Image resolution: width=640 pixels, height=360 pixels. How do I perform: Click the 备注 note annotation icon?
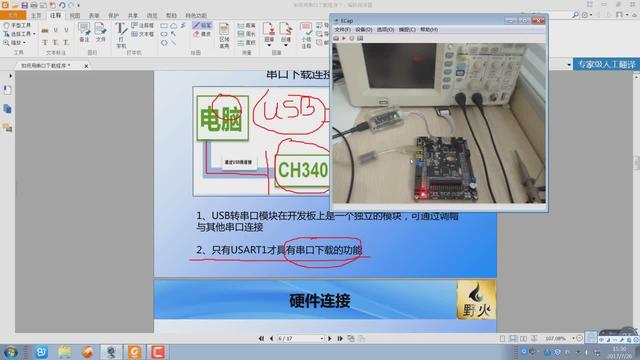(84, 32)
